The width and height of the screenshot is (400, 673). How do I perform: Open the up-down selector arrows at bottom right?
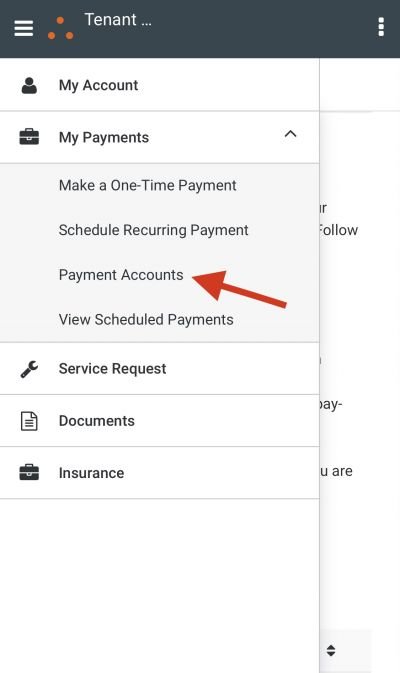[x=330, y=650]
